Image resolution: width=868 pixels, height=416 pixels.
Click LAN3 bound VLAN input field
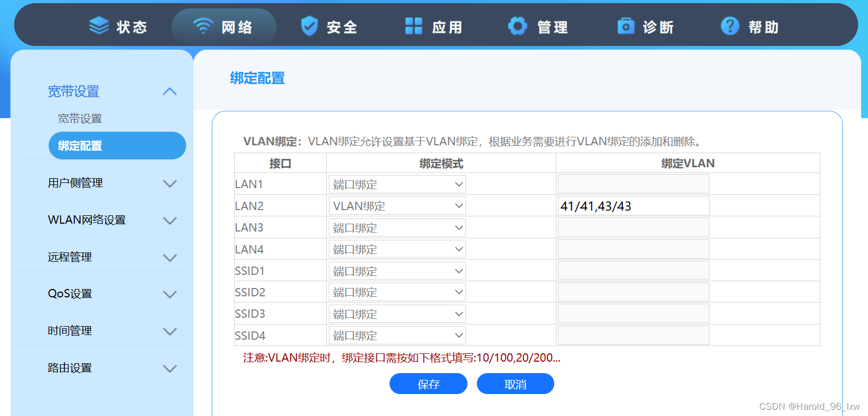pos(634,227)
